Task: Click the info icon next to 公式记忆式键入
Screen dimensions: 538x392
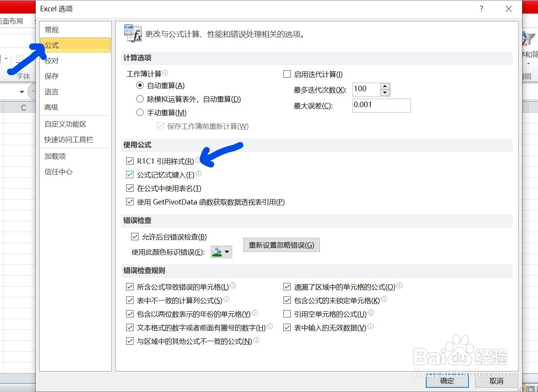Action: click(x=198, y=173)
